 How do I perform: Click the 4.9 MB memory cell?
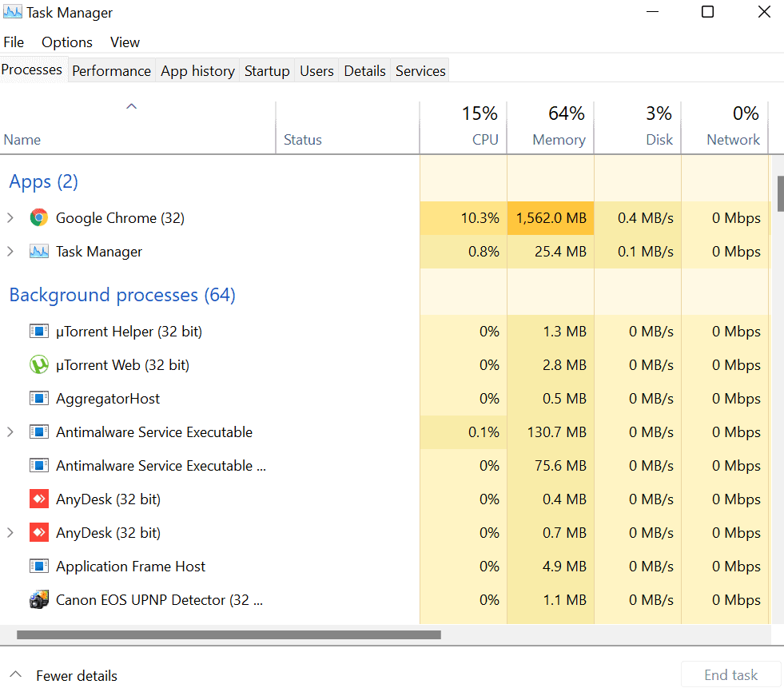pyautogui.click(x=551, y=566)
